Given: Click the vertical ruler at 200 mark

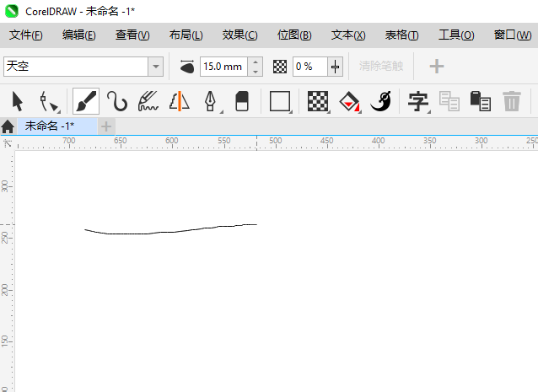Looking at the screenshot, I should click(6, 291).
